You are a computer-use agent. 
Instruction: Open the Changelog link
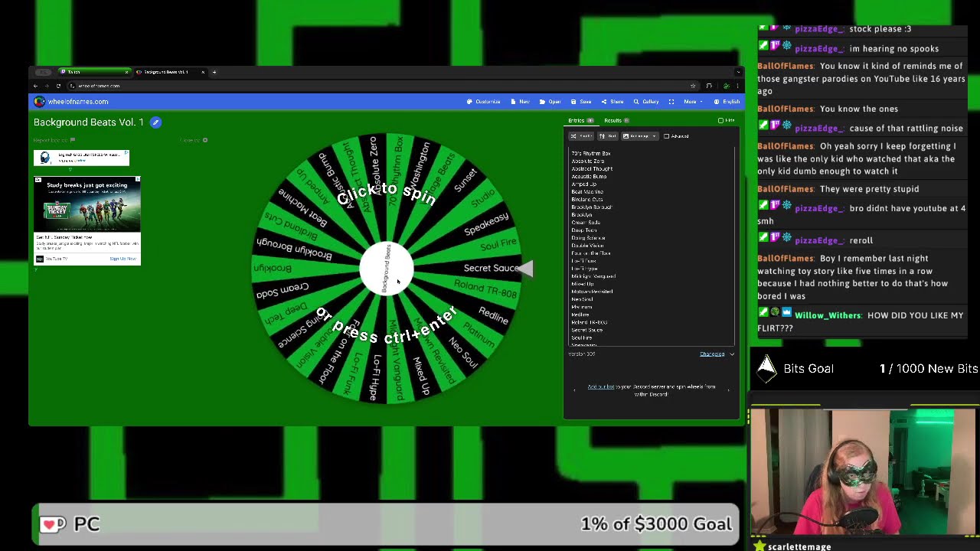[x=712, y=354]
